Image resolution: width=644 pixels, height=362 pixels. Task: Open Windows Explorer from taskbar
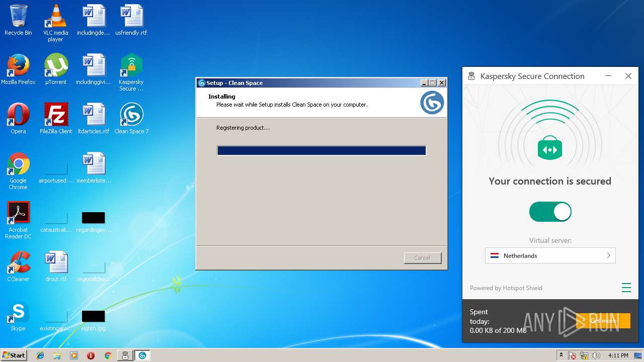[57, 355]
